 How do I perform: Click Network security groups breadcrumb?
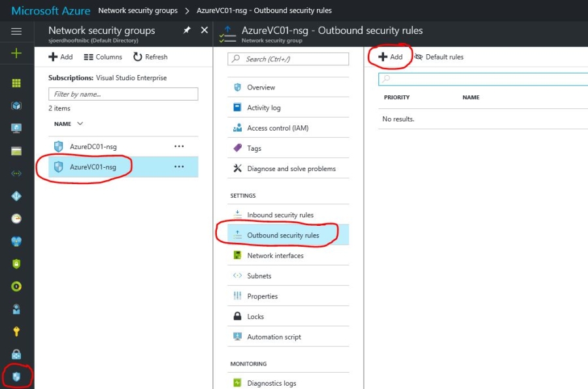tap(138, 10)
